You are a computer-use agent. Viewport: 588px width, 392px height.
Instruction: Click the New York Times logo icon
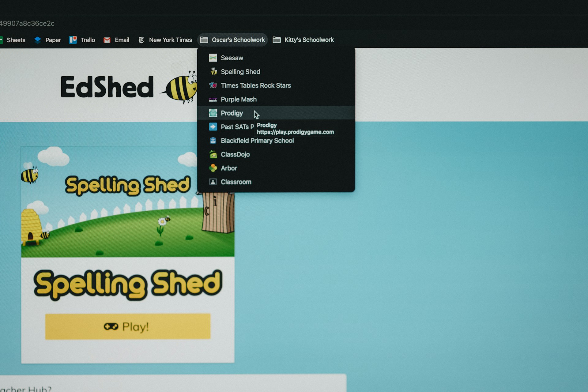(x=141, y=40)
